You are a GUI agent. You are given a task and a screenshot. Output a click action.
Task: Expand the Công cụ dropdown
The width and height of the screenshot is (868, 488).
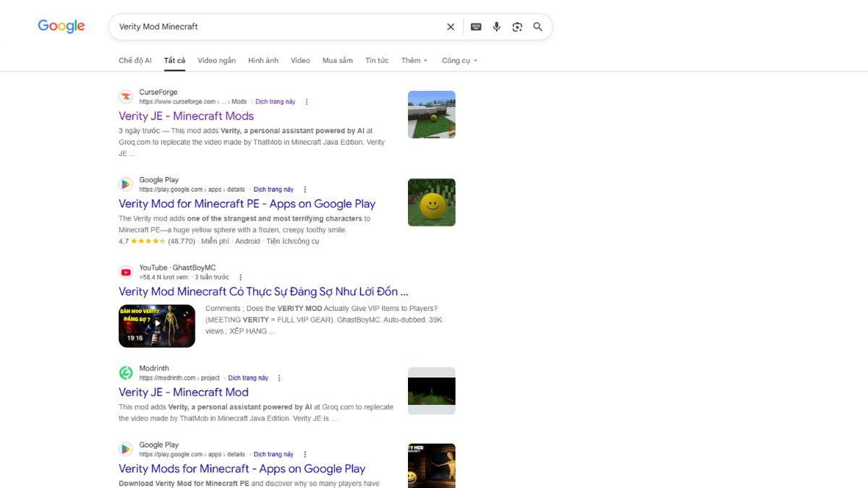460,61
